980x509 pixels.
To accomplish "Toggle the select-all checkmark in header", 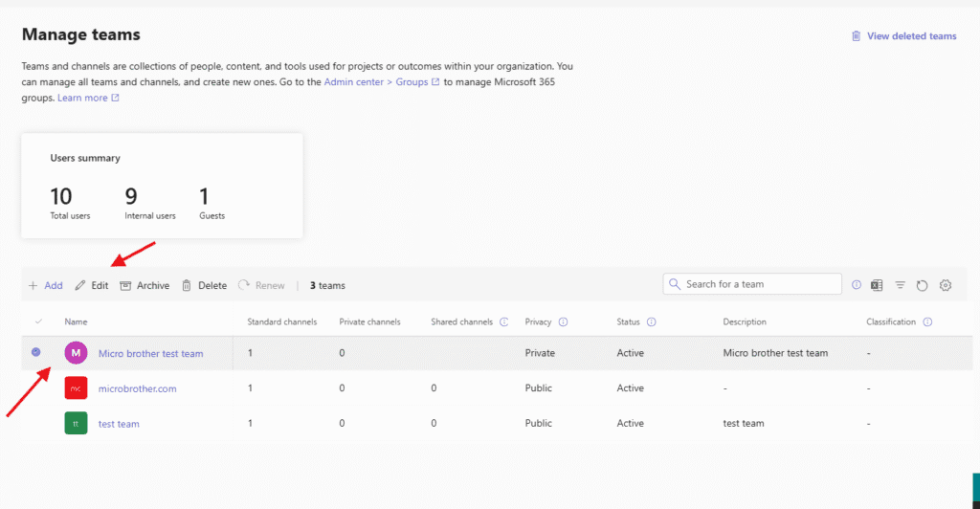I will tap(38, 322).
